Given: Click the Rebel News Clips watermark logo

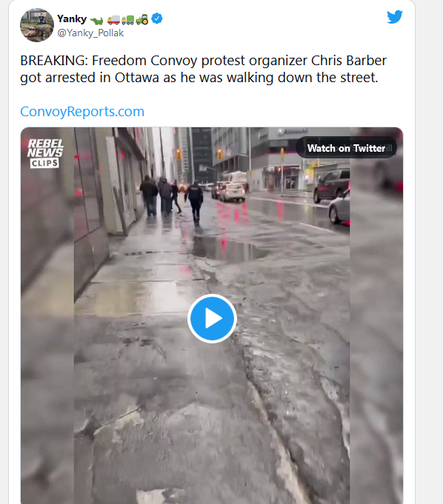Looking at the screenshot, I should pos(45,153).
